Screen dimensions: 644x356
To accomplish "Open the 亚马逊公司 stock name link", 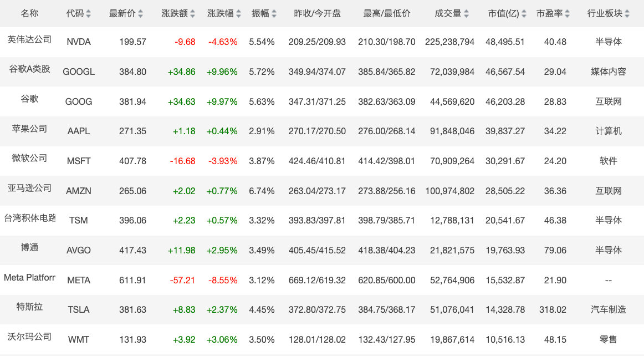I will pos(29,189).
